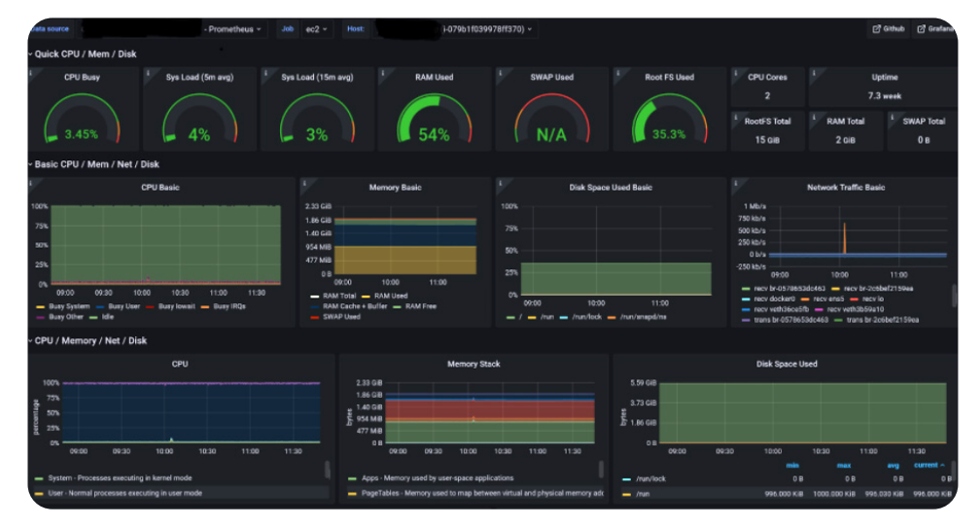Click RAM Used legend color swatch
This screenshot has width=980, height=527.
coord(367,297)
